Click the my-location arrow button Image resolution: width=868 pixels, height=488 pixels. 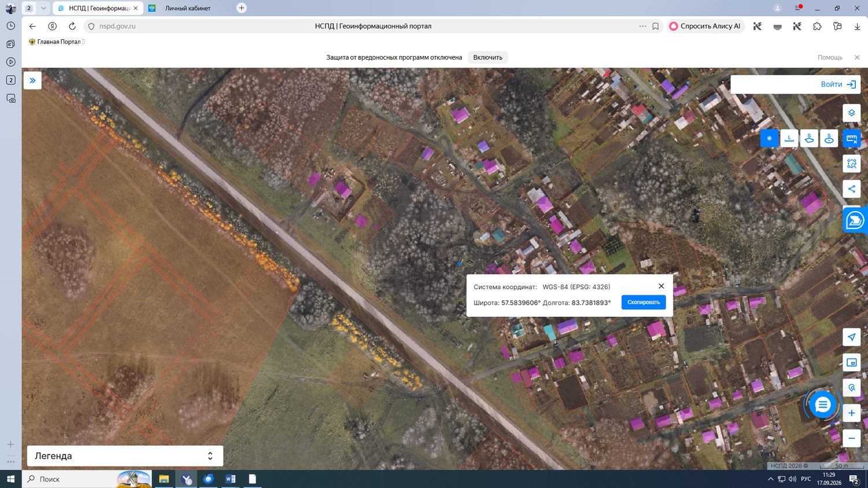click(x=851, y=337)
